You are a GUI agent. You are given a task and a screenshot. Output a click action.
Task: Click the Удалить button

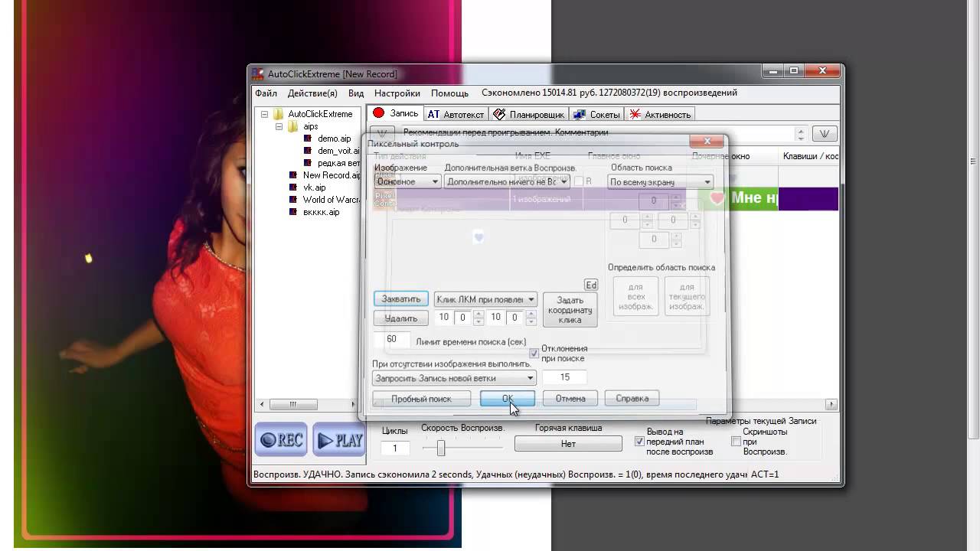401,318
